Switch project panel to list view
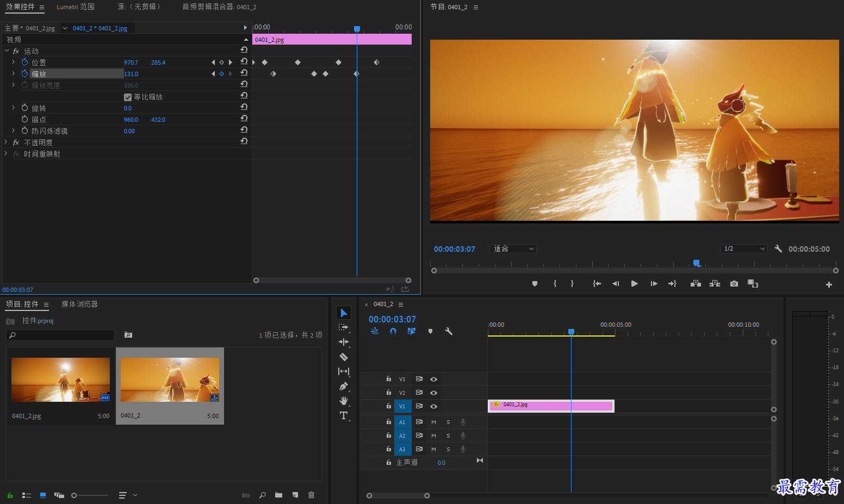The image size is (844, 504). 26,495
